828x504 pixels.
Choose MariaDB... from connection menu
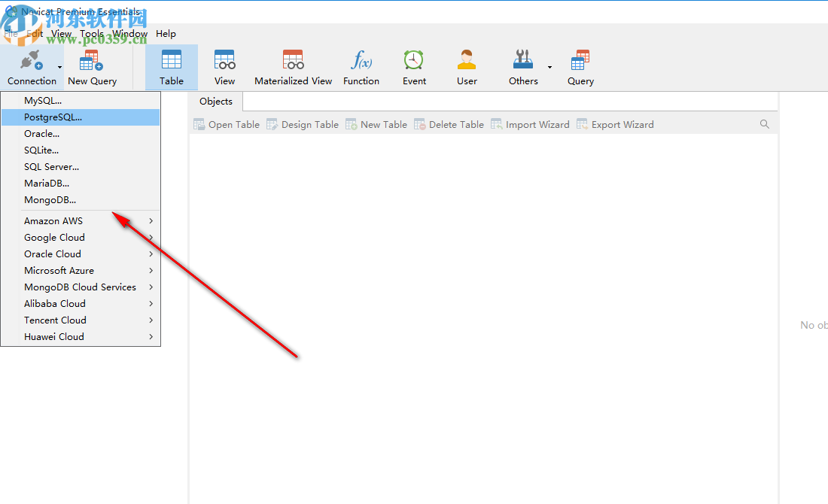[x=81, y=183]
